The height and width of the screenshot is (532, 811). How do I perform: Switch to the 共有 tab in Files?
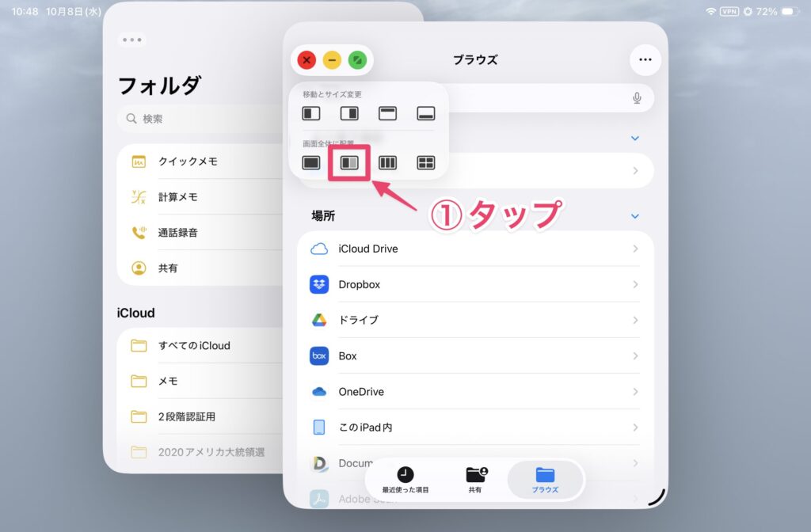click(475, 480)
